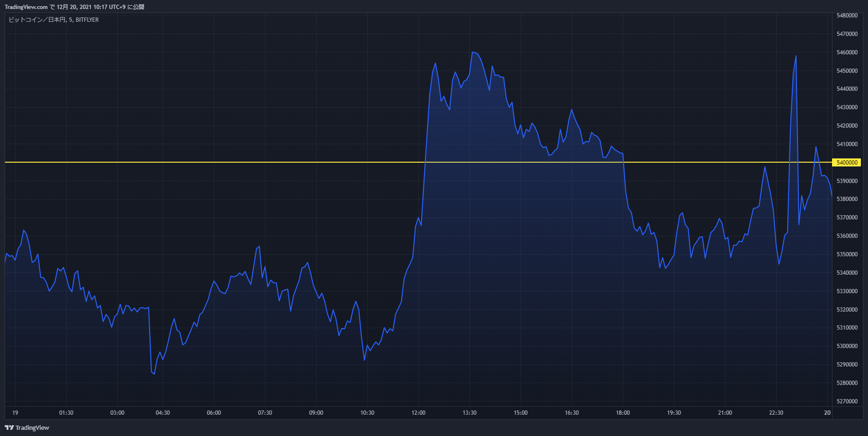Viewport: 868px width, 436px height.
Task: Click the 5380000 price axis label
Action: pyautogui.click(x=847, y=199)
